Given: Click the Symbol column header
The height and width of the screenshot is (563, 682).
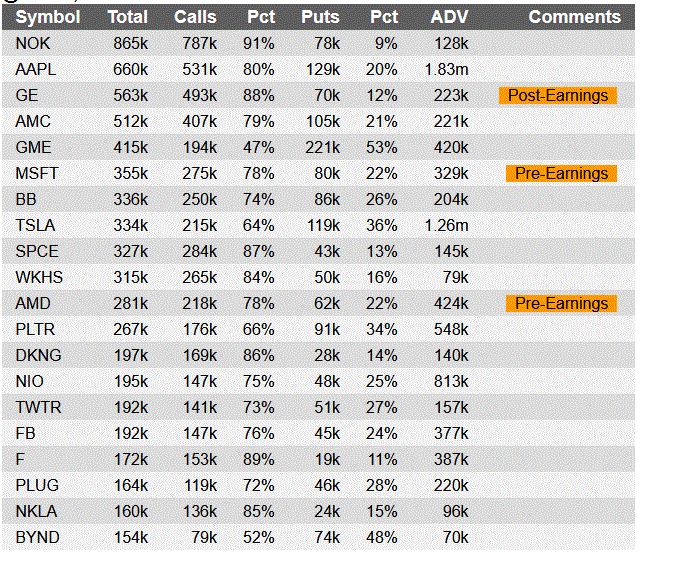Looking at the screenshot, I should [48, 17].
